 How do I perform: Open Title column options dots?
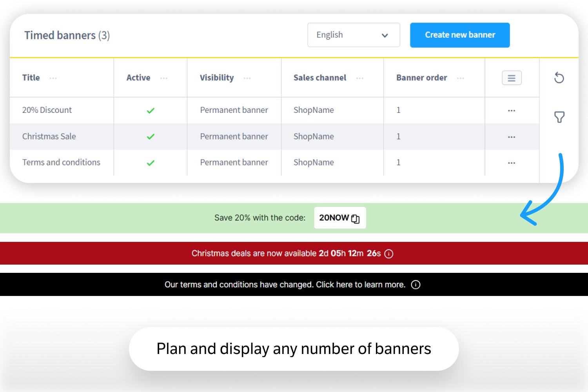pos(53,78)
